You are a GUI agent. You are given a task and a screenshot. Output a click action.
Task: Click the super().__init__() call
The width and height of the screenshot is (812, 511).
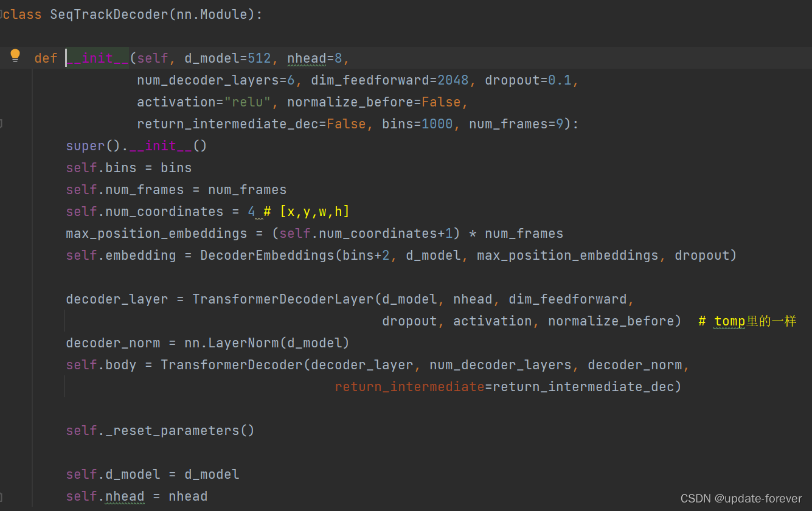pyautogui.click(x=137, y=146)
